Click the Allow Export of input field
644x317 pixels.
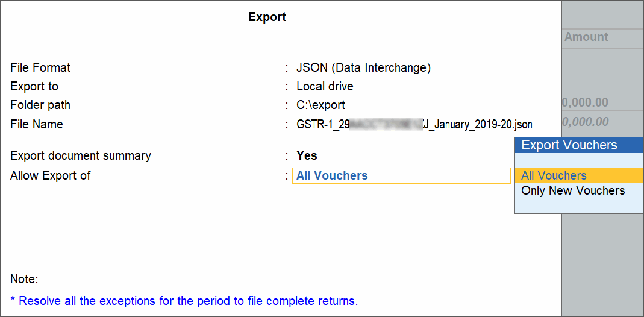click(x=401, y=175)
